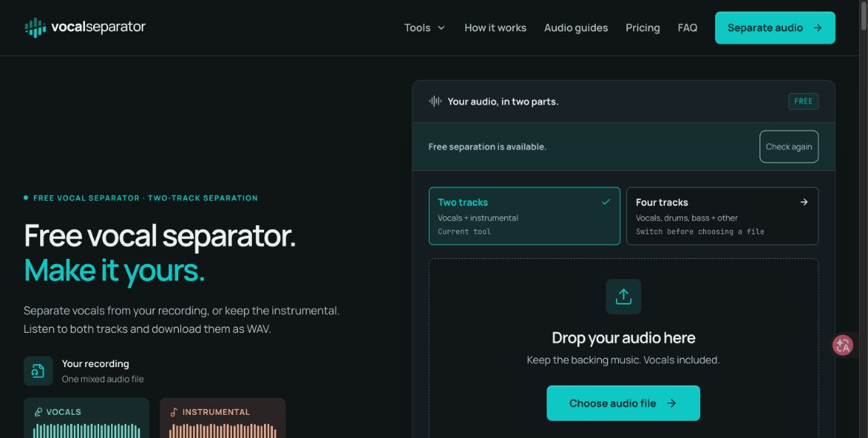Switch to Four tracks separation
Viewport: 868px width, 438px height.
tap(722, 216)
